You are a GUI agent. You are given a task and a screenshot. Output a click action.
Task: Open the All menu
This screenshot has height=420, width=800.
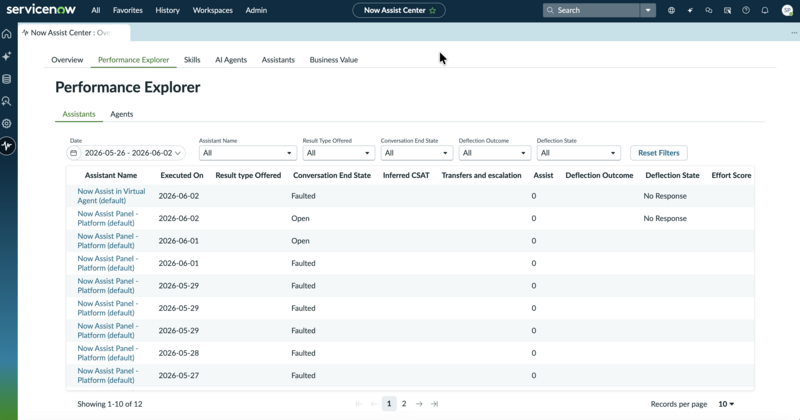click(95, 10)
